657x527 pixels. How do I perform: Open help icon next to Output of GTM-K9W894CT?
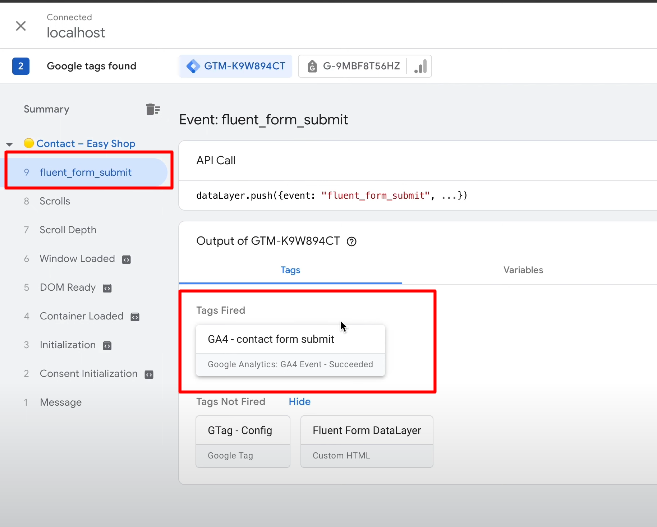click(x=351, y=241)
